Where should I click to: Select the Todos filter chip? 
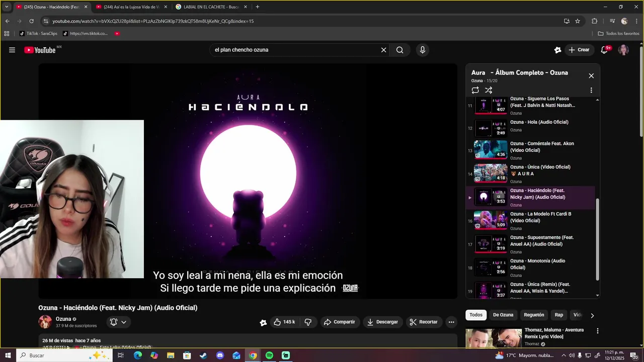tap(476, 315)
